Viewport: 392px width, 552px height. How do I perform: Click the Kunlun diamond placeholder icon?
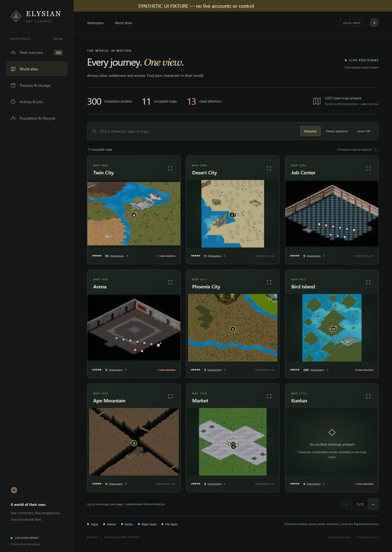[332, 432]
